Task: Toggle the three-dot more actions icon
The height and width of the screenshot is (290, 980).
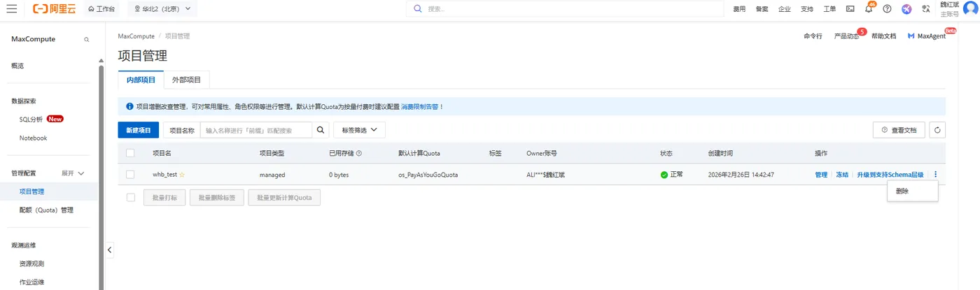Action: coord(936,175)
